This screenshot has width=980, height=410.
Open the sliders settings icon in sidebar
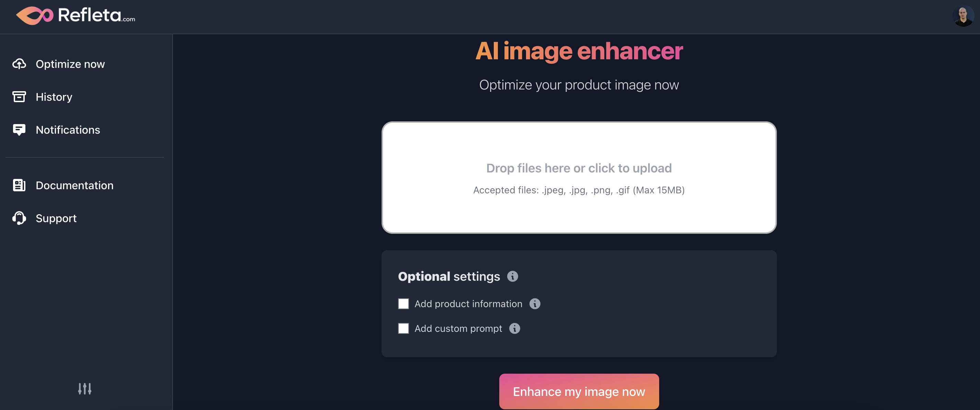pos(84,389)
